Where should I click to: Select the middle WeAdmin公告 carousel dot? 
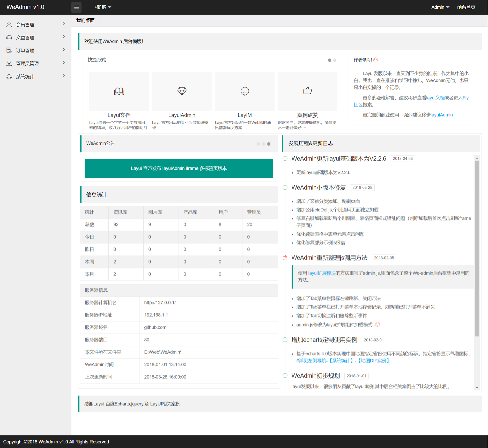pos(263,144)
